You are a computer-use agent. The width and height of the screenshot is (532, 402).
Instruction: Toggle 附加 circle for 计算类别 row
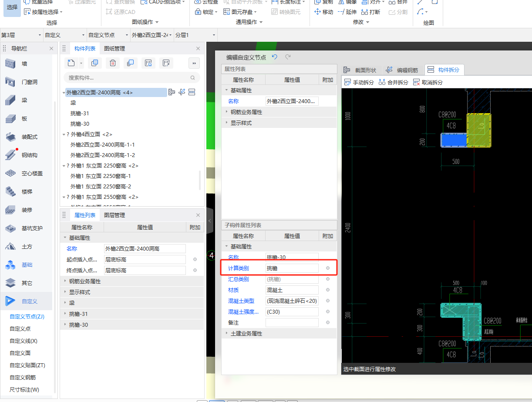pyautogui.click(x=328, y=268)
